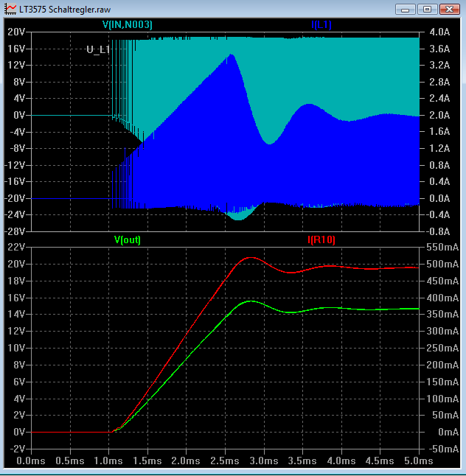Close the LT3575 Schaltregler.raw window
This screenshot has width=466, height=476.
450,10
